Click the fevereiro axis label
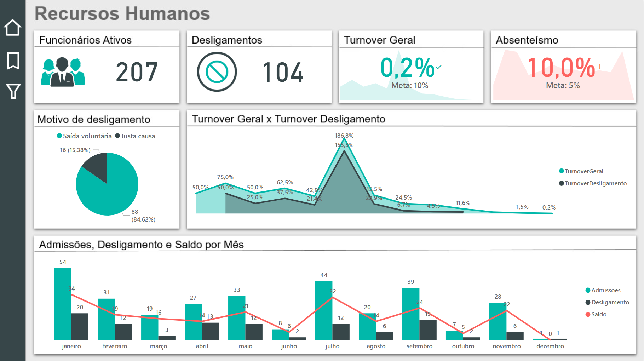The height and width of the screenshot is (361, 644). pos(115,346)
